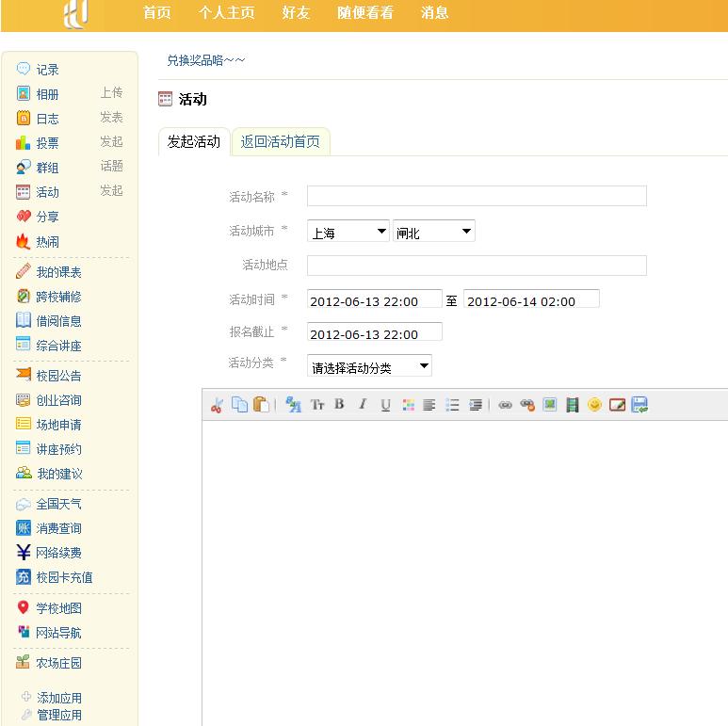
Task: Insert a hyperlink with the link icon
Action: pyautogui.click(x=505, y=405)
